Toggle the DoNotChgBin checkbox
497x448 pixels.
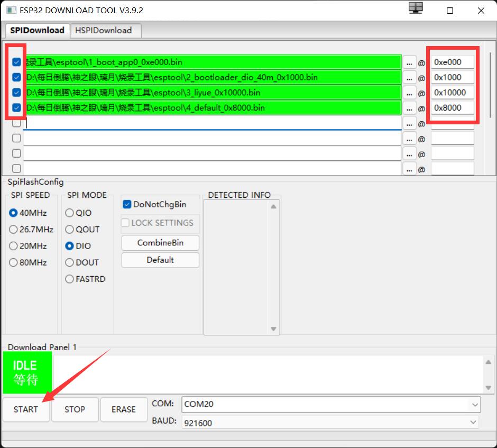click(127, 204)
